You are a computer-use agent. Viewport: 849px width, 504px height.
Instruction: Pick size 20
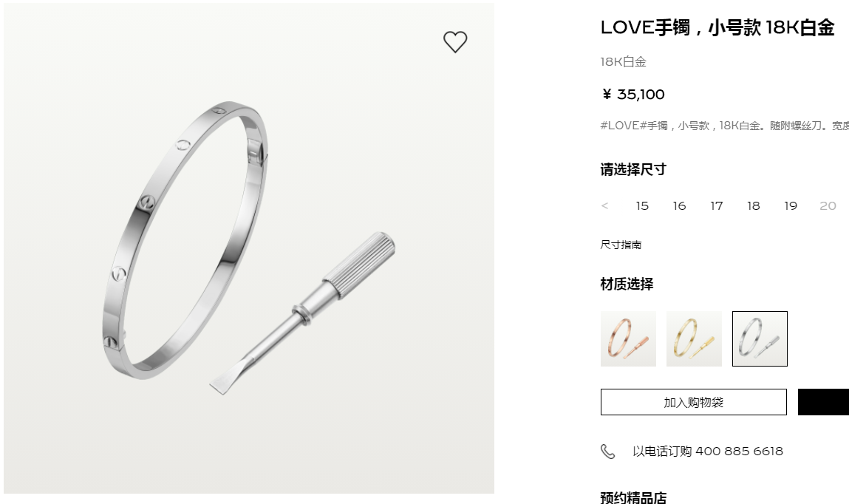point(828,205)
